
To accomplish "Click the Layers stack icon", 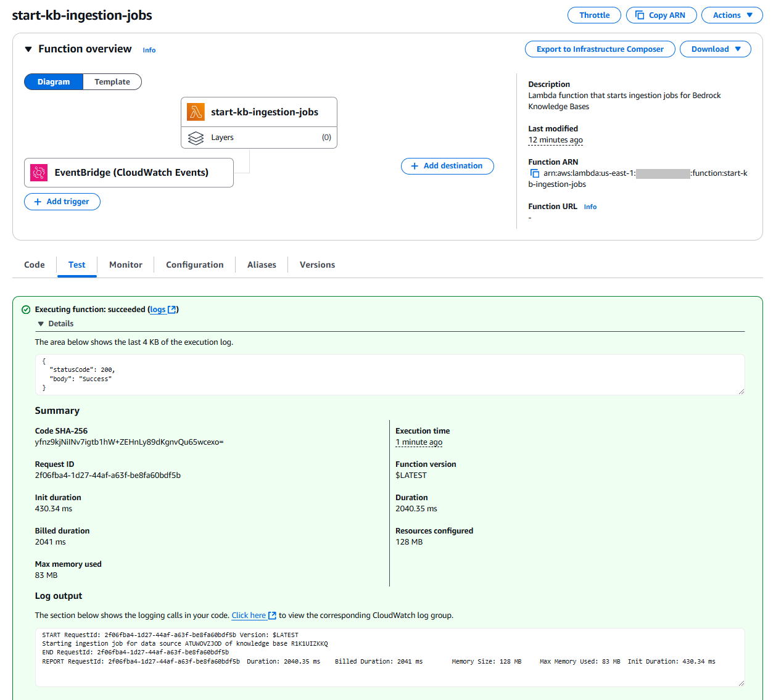I will [196, 138].
